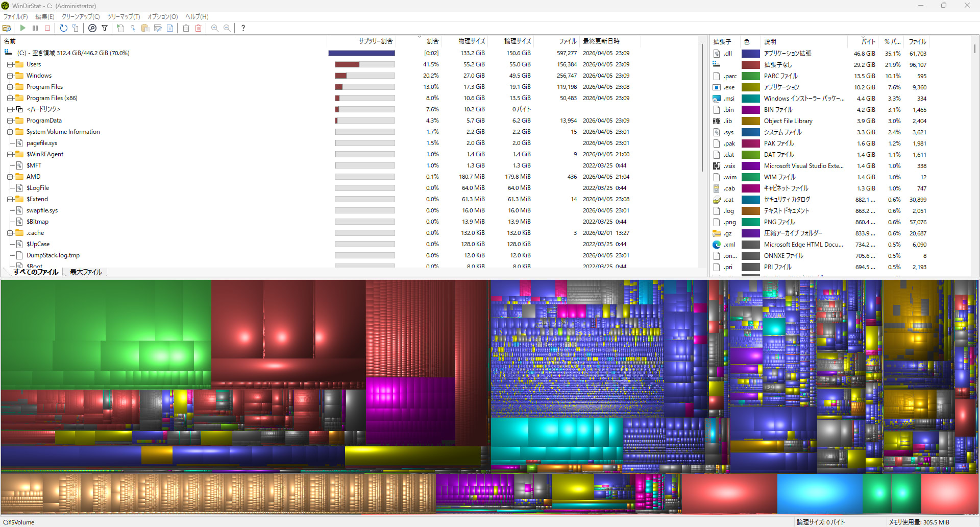Expand the Program Files (x86) folder
This screenshot has width=980, height=527.
10,98
